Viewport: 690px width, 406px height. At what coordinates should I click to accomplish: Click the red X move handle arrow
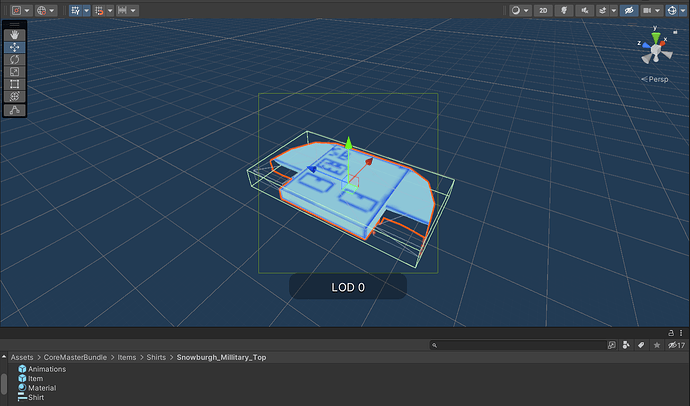369,161
